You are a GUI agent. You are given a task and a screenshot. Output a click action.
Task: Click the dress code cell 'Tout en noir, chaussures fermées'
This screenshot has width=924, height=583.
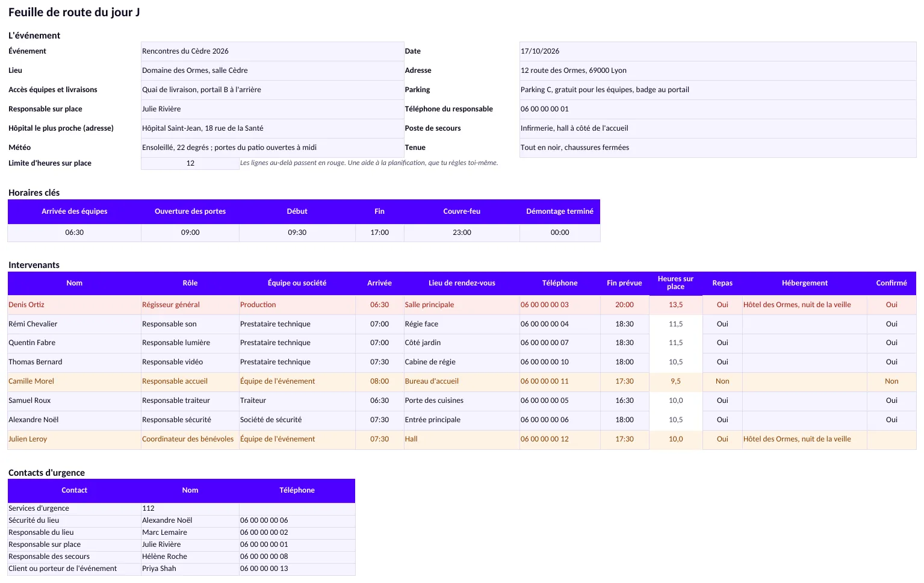tap(718, 148)
